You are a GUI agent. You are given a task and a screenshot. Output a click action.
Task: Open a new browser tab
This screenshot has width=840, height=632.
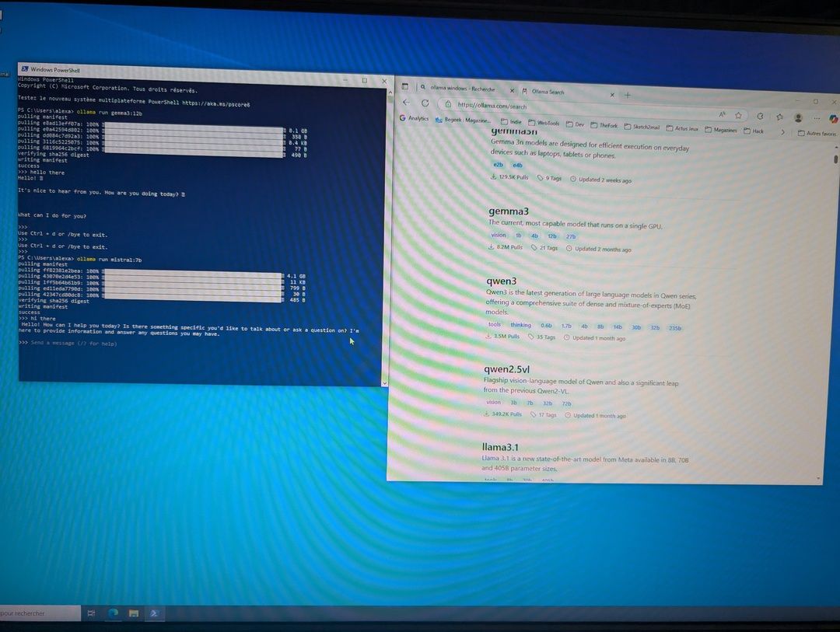coord(628,96)
